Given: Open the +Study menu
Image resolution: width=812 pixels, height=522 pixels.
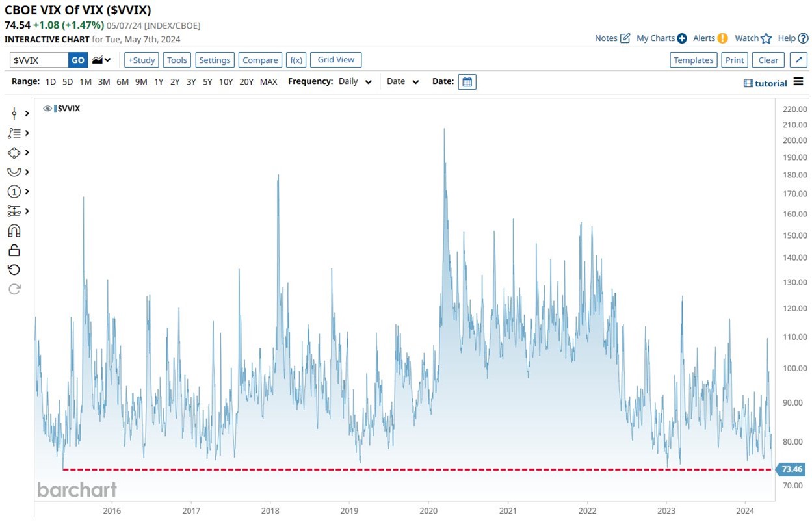Looking at the screenshot, I should 142,60.
